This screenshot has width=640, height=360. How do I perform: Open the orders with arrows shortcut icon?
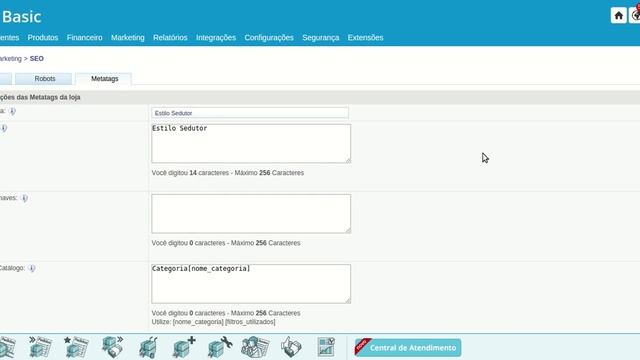pyautogui.click(x=40, y=347)
